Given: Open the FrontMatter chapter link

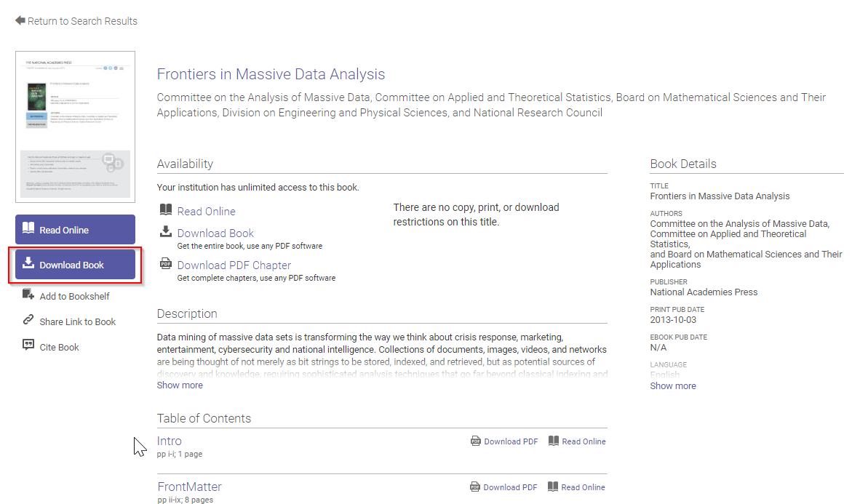Looking at the screenshot, I should pyautogui.click(x=190, y=487).
